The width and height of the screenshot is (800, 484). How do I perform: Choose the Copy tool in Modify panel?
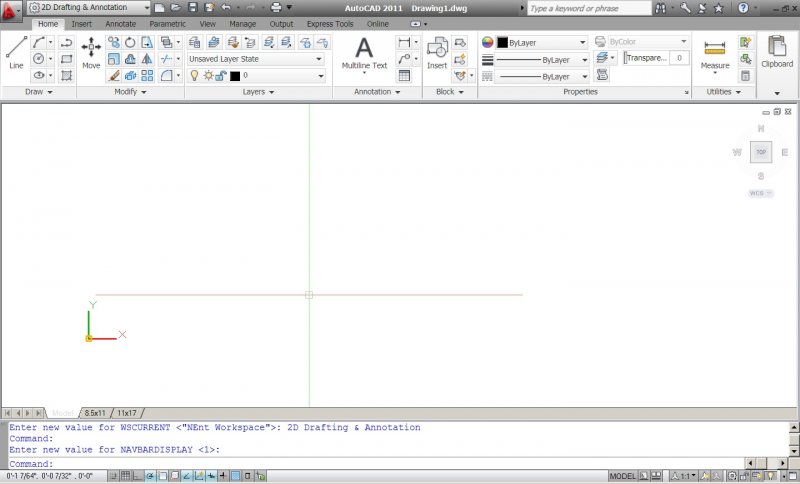point(114,43)
